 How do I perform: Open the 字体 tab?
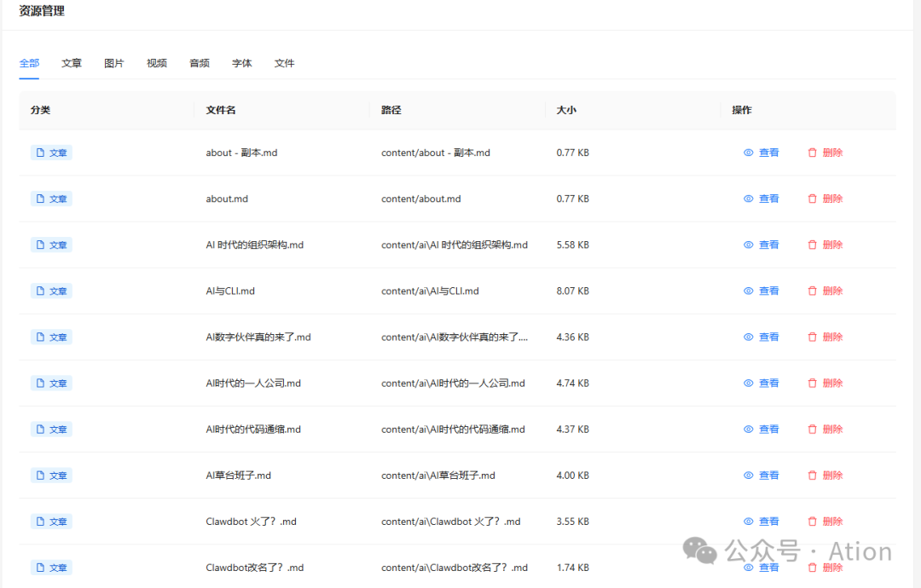241,62
